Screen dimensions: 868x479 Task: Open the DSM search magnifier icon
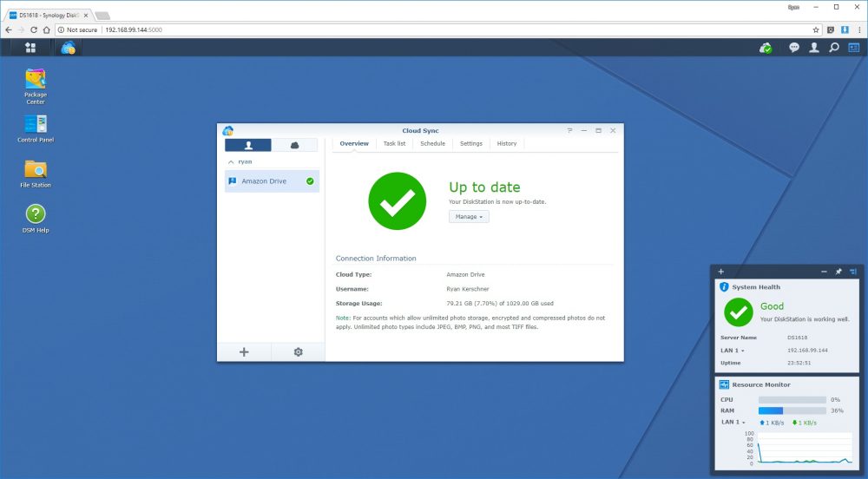pos(833,48)
